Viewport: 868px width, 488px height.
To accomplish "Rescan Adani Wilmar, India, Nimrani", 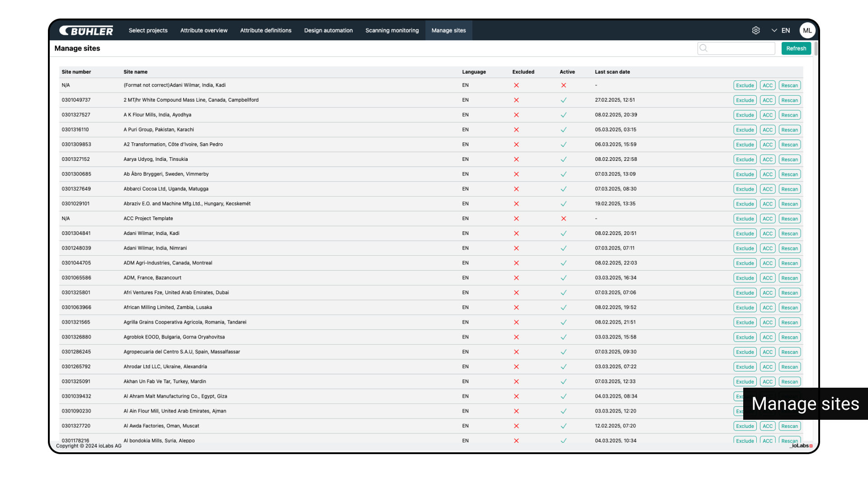I will (789, 249).
